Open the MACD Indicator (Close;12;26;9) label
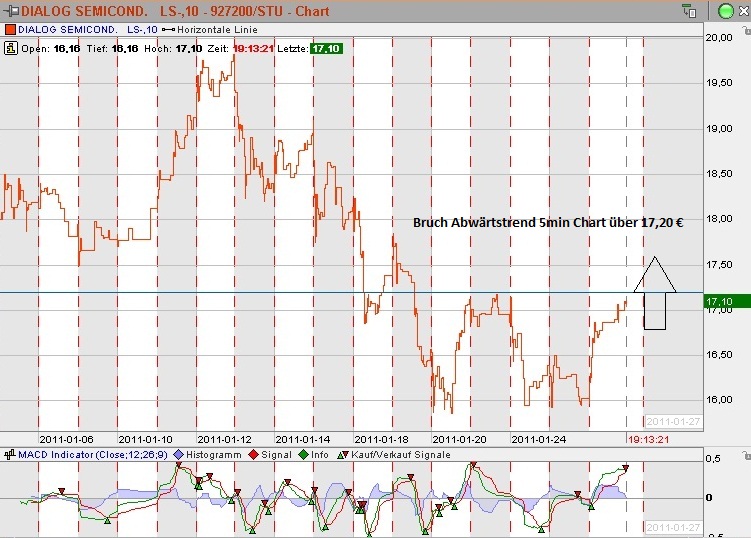Viewport: 751px width, 538px height. [x=93, y=455]
